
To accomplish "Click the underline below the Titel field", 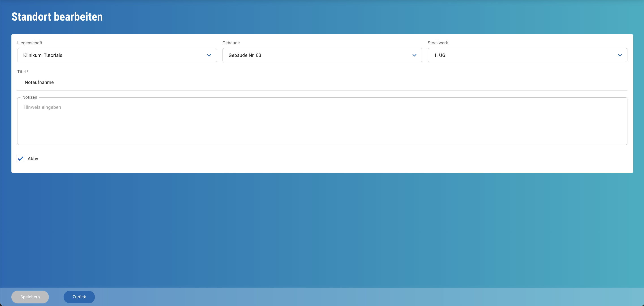I will coord(322,90).
